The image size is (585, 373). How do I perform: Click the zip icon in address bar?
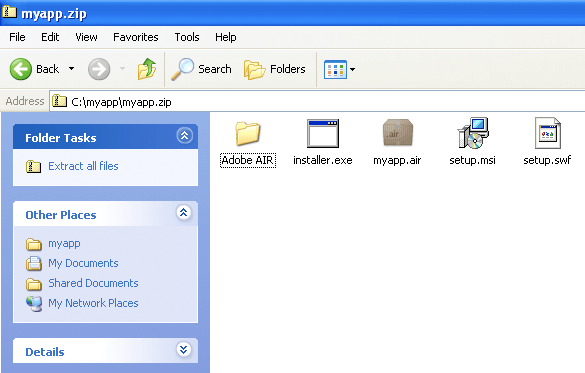(x=59, y=101)
